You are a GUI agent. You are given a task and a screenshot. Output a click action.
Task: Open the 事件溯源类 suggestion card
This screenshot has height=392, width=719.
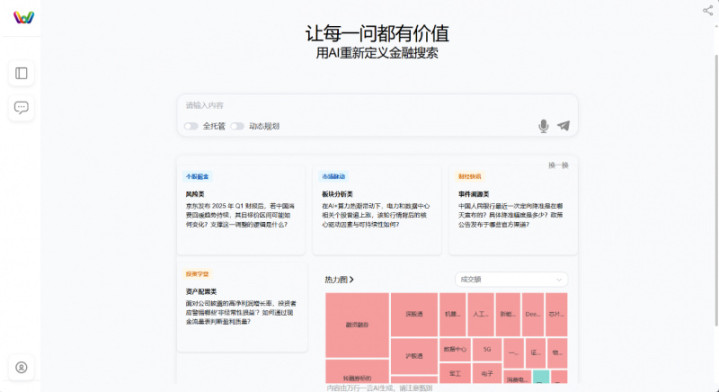tap(513, 210)
